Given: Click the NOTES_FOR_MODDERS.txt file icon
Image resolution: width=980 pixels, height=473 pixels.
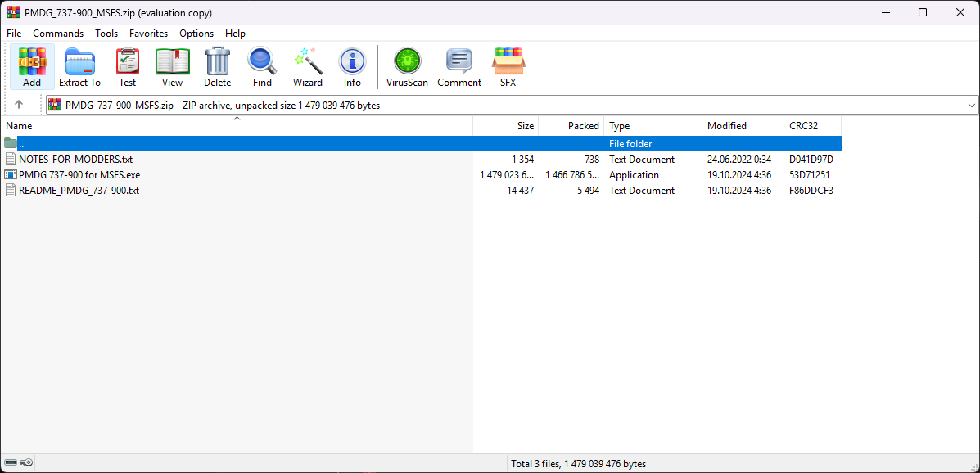Looking at the screenshot, I should click(x=10, y=160).
